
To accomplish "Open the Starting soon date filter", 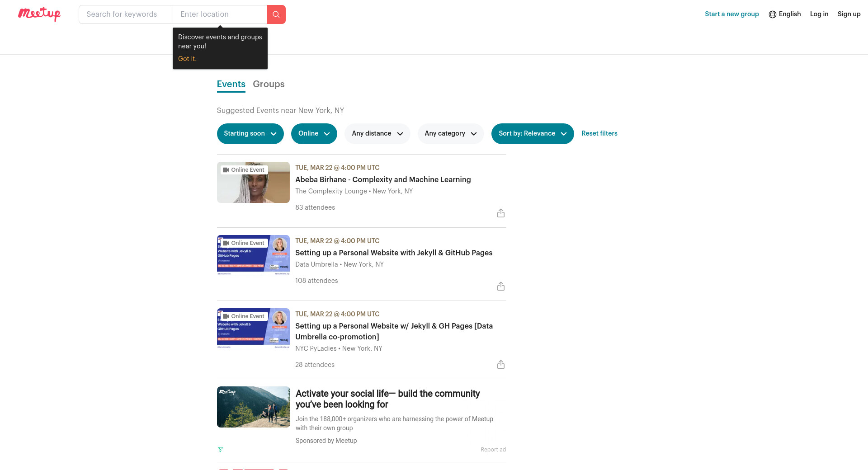I will coord(250,134).
